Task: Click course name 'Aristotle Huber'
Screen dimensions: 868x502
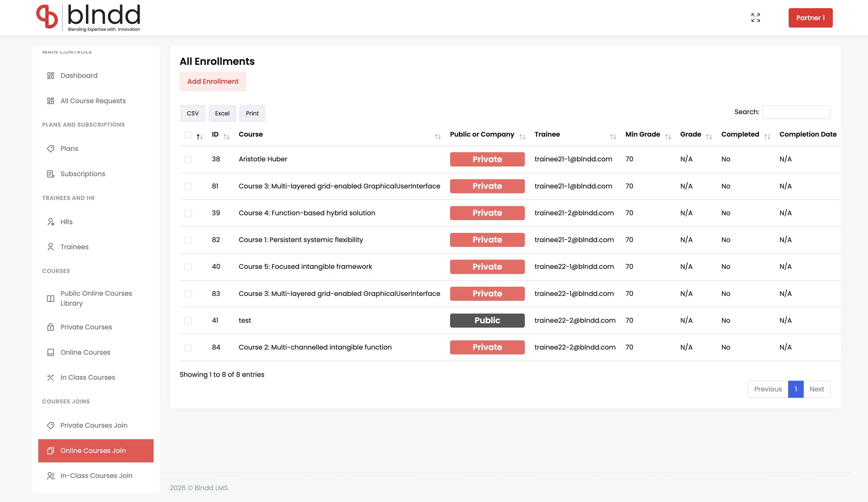Action: click(263, 159)
